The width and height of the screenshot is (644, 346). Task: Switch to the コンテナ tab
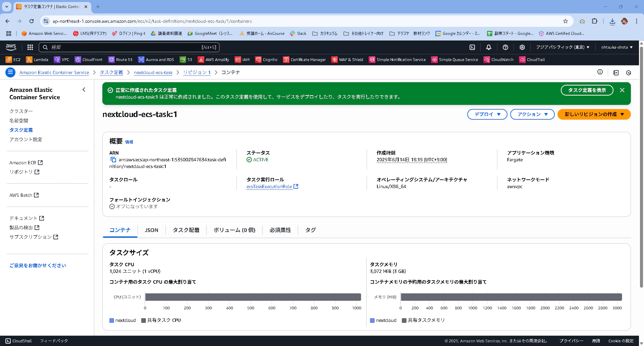pyautogui.click(x=120, y=230)
